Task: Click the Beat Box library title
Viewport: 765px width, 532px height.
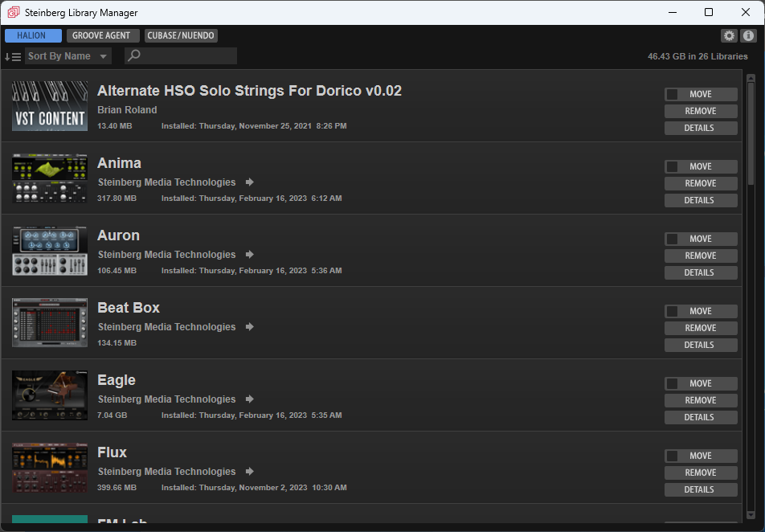Action: (129, 308)
